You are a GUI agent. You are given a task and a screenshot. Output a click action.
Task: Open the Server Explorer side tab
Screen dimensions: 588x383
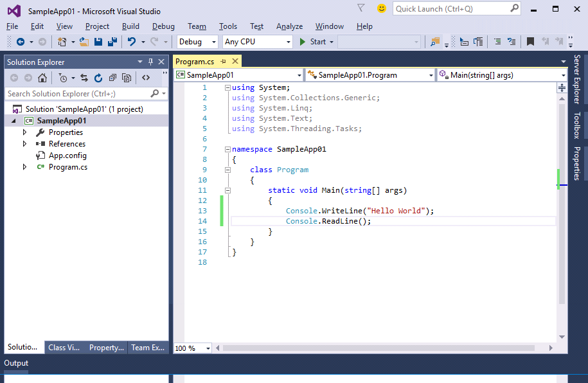(576, 79)
